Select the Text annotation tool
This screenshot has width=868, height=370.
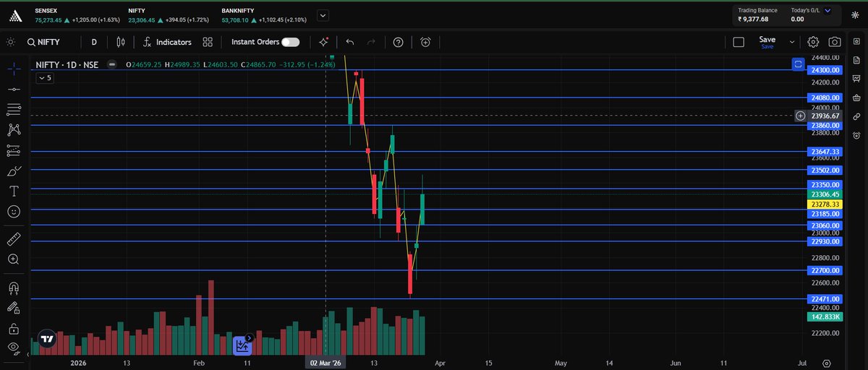pyautogui.click(x=13, y=192)
